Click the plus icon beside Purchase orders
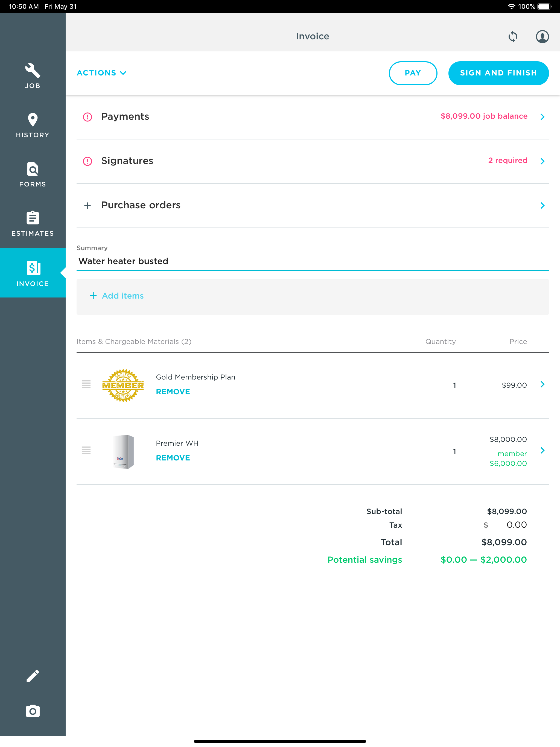The image size is (560, 747). click(x=87, y=205)
